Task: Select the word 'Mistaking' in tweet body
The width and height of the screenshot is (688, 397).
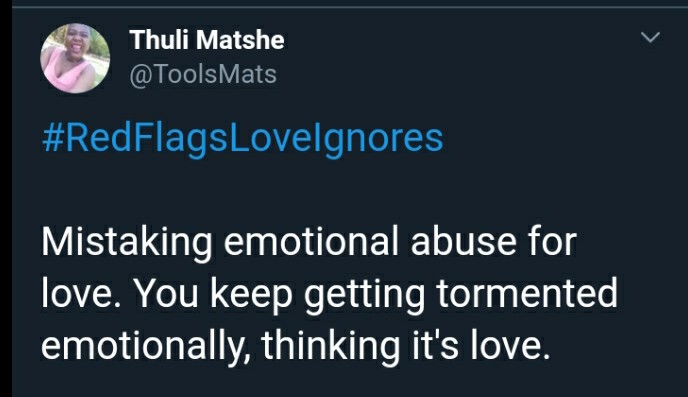Action: click(x=126, y=242)
